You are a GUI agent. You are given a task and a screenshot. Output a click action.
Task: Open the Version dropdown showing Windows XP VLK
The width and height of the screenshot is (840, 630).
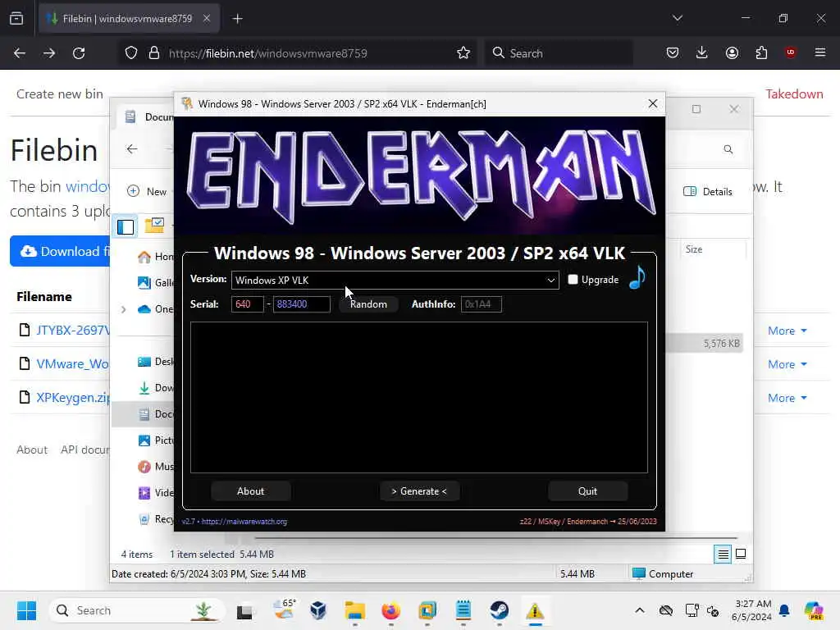point(395,281)
